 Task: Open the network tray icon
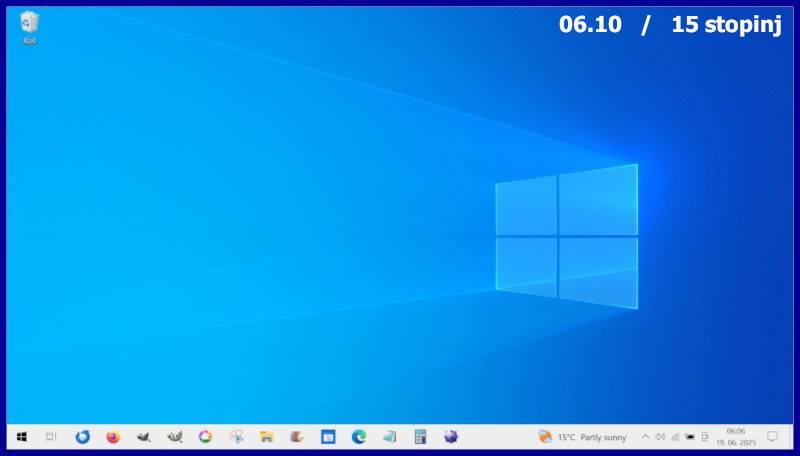pyautogui.click(x=675, y=437)
